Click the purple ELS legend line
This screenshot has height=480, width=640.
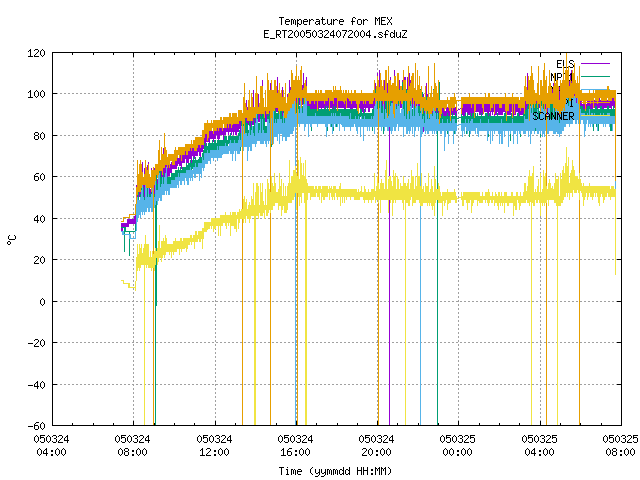[x=595, y=64]
